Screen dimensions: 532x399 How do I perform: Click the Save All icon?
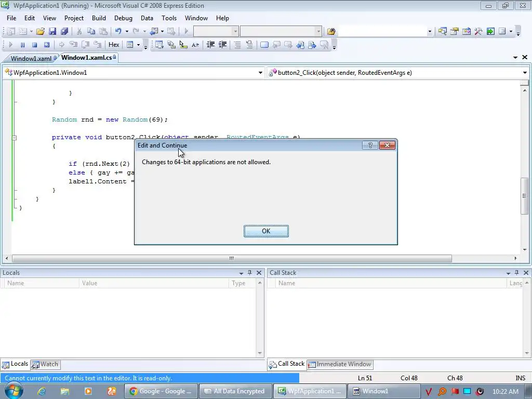click(64, 32)
